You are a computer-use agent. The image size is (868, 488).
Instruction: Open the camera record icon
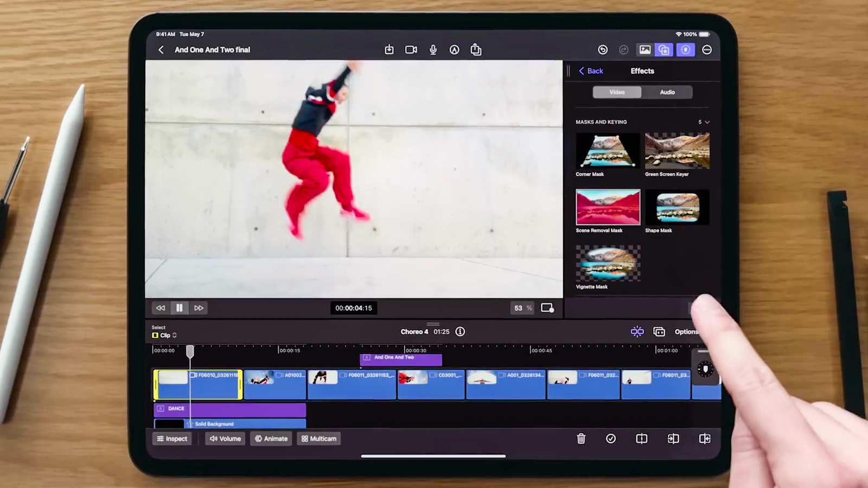coord(411,50)
